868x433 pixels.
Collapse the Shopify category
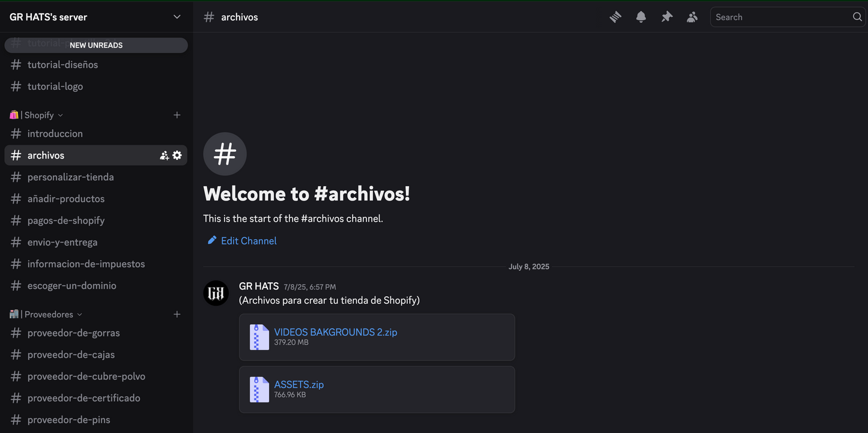[39, 115]
